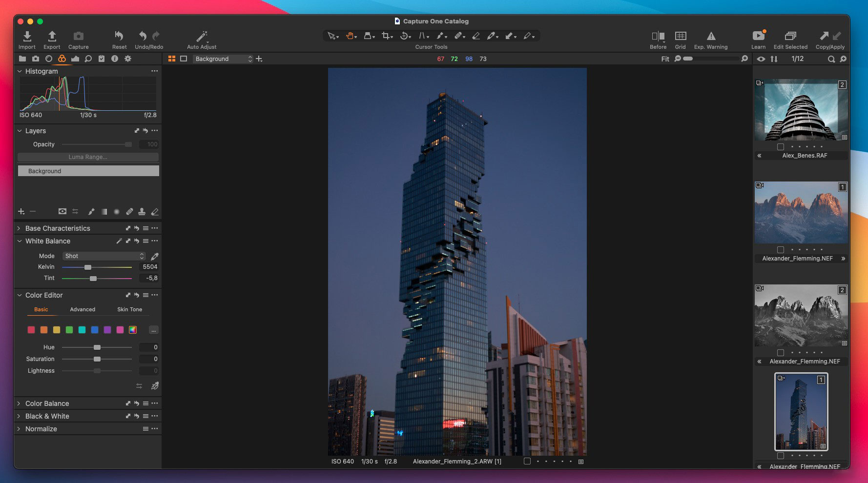Expand the Base Characteristics panel
Screen dimensions: 868x483
[x=19, y=228]
